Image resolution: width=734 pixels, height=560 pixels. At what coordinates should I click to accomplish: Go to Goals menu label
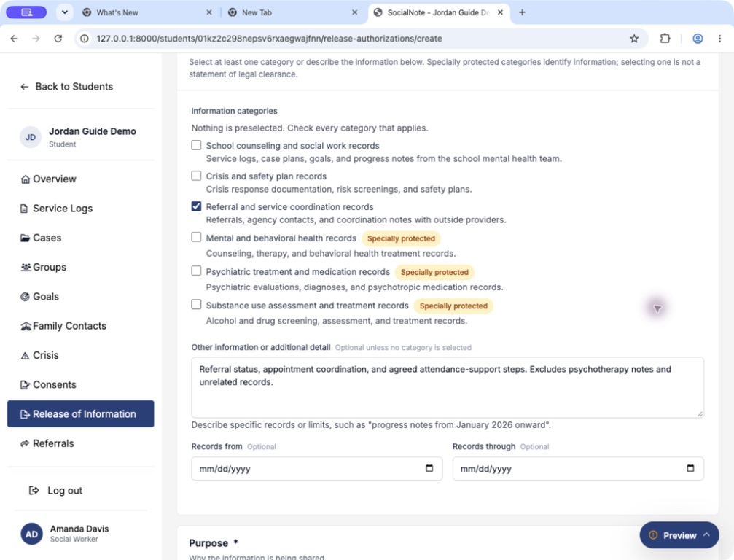(46, 297)
